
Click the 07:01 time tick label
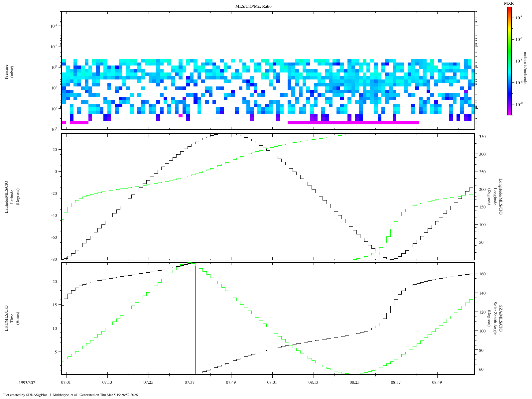(x=66, y=383)
